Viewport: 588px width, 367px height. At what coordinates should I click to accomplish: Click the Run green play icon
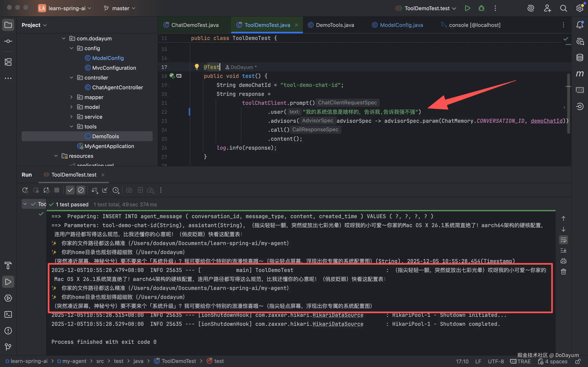467,8
